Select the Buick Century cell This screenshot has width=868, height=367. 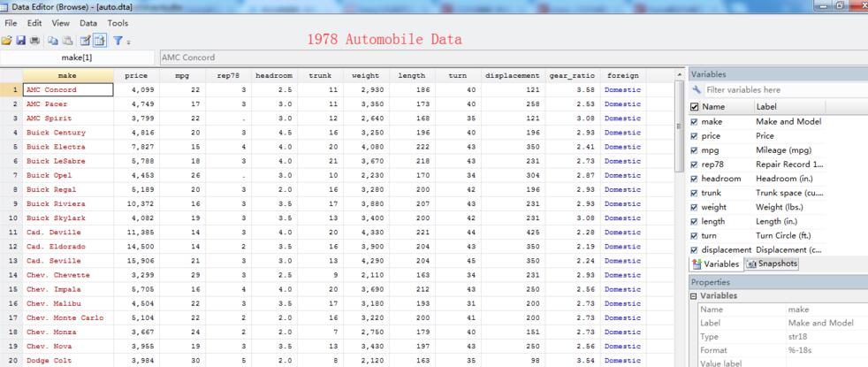[x=68, y=133]
